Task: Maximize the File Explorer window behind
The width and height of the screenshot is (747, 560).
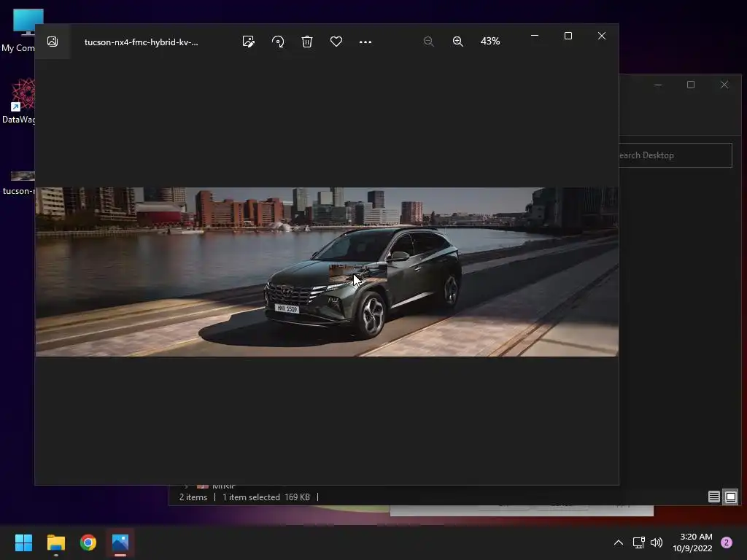Action: click(x=691, y=85)
